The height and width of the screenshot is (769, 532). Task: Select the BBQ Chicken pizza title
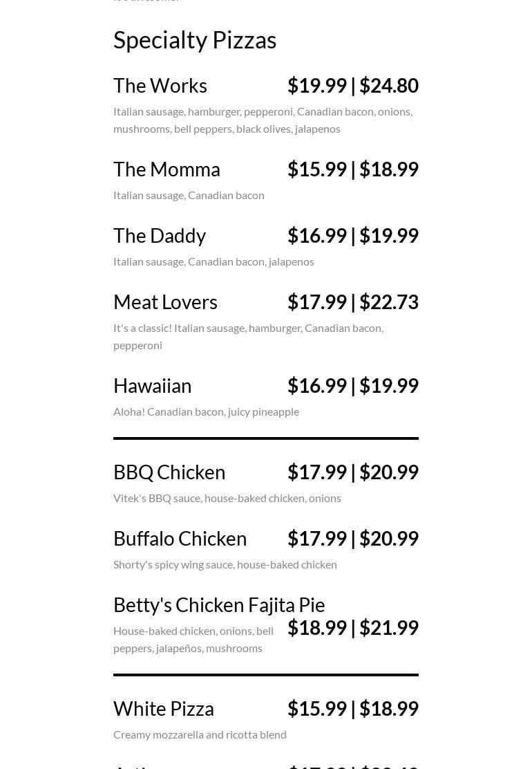click(169, 472)
